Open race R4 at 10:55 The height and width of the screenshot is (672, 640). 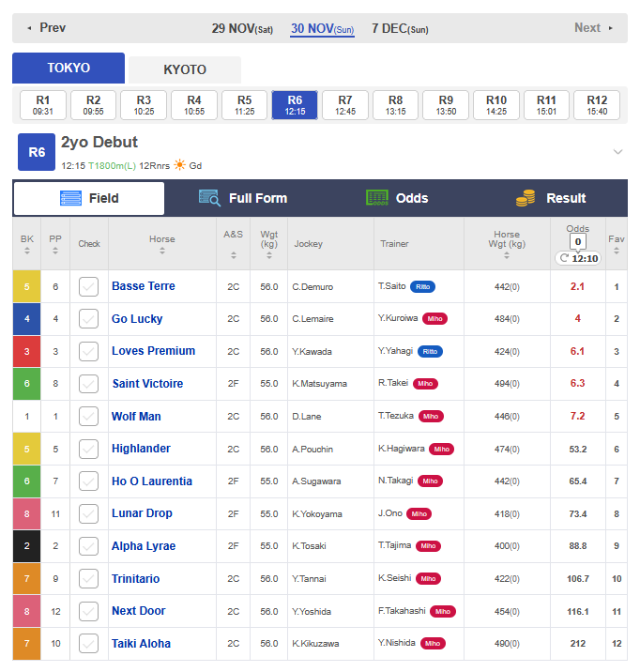[x=194, y=105]
